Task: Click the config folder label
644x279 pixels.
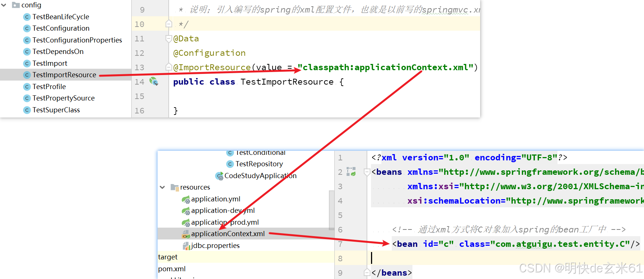Action: [31, 5]
